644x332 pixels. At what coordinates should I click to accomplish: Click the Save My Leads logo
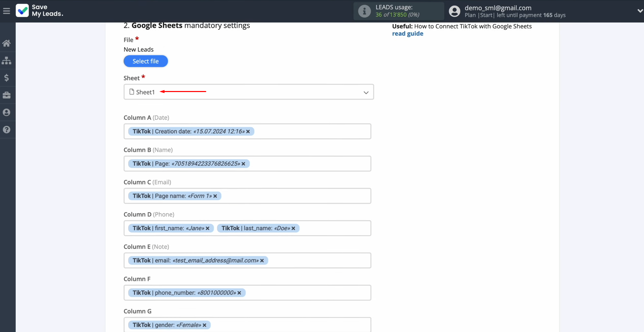pyautogui.click(x=40, y=11)
